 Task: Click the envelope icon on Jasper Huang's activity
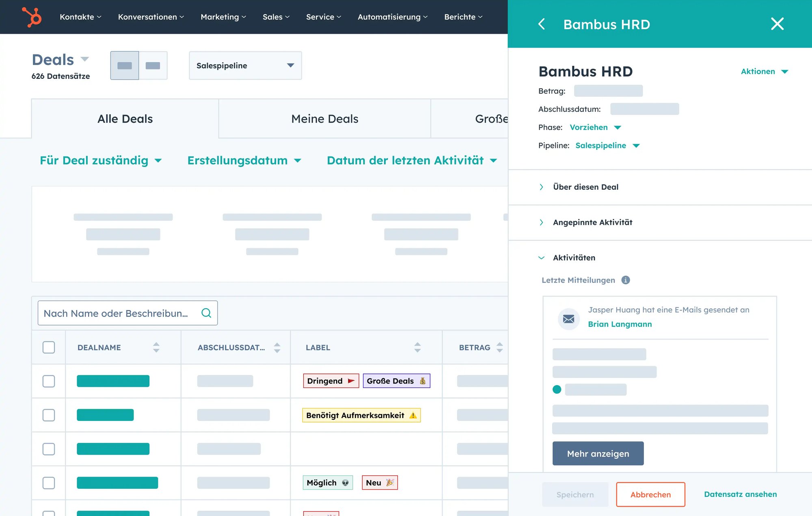pyautogui.click(x=568, y=319)
